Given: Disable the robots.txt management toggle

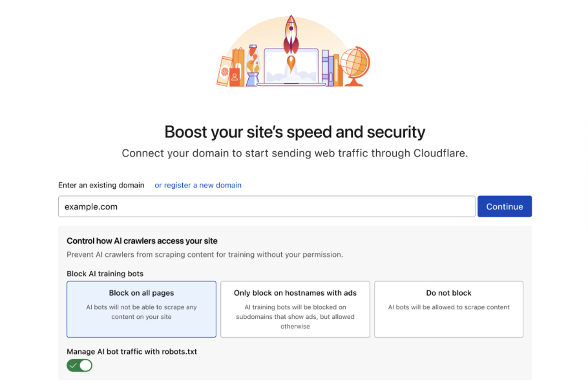Looking at the screenshot, I should click(x=79, y=365).
